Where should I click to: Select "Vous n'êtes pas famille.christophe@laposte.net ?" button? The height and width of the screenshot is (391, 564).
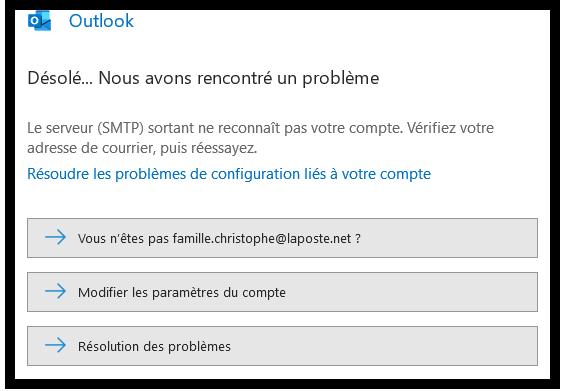pyautogui.click(x=282, y=238)
